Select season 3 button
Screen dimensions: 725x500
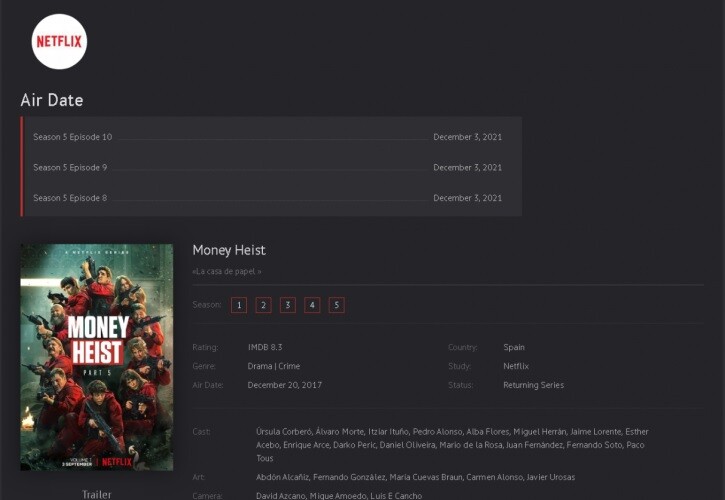(288, 305)
